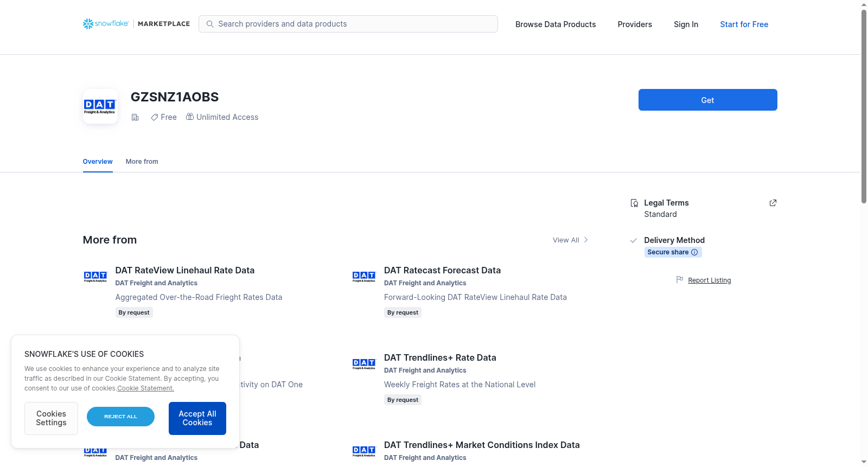Click the By request badge under Trendlines+ Rate Data
Viewport: 868px width, 467px height.
[x=403, y=400]
